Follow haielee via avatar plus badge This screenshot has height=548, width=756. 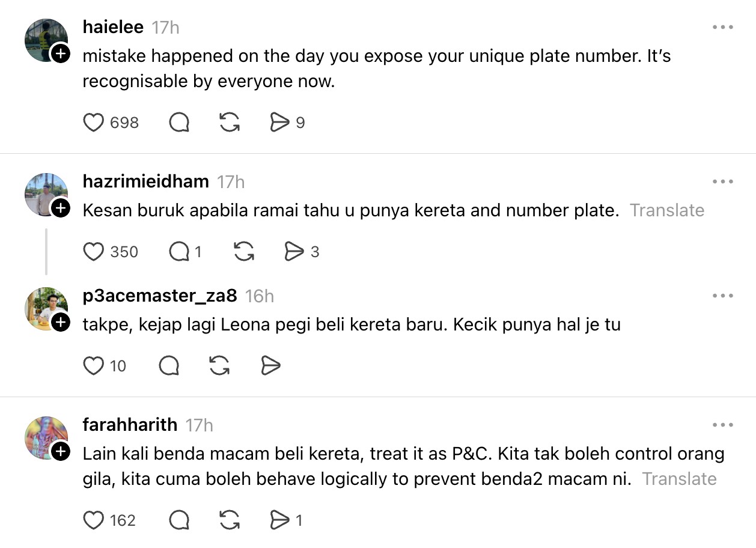pyautogui.click(x=60, y=54)
